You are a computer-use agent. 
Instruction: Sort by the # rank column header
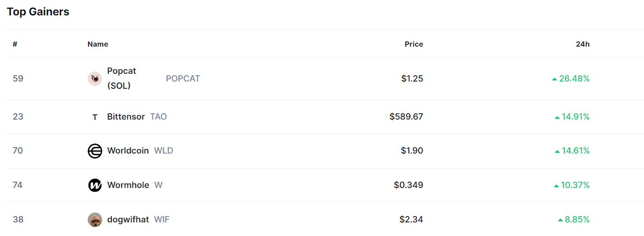pyautogui.click(x=15, y=44)
